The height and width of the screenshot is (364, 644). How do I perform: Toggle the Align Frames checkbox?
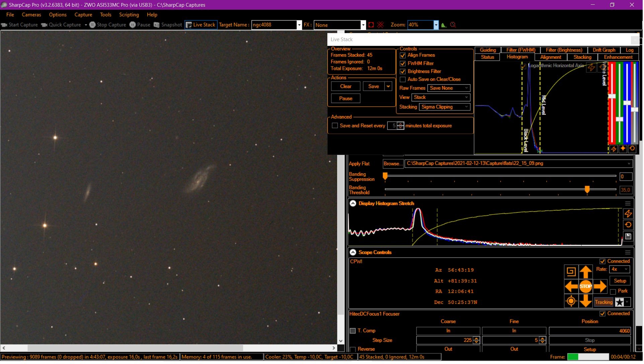[x=403, y=55]
